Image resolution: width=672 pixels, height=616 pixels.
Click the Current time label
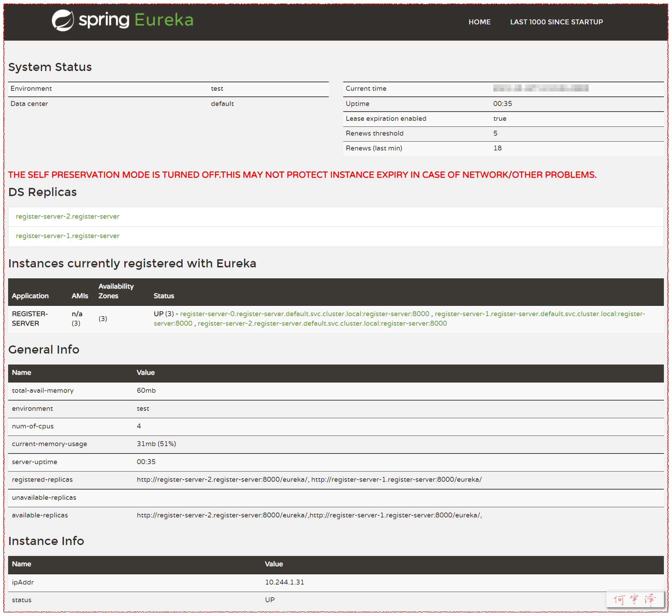[366, 89]
